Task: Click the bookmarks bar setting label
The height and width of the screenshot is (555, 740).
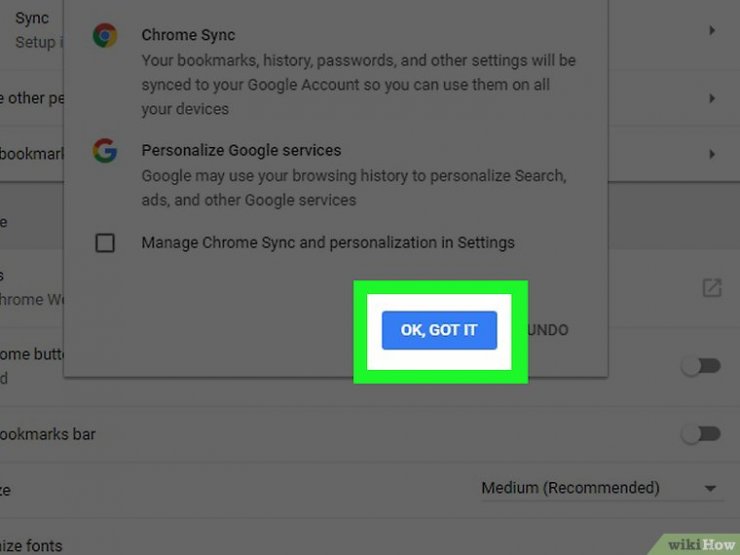Action: coord(47,434)
